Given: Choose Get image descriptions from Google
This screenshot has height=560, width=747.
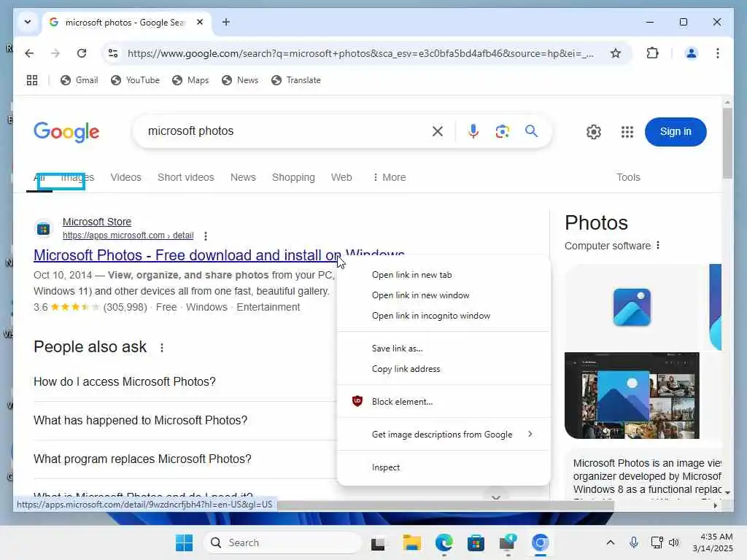Looking at the screenshot, I should (443, 435).
